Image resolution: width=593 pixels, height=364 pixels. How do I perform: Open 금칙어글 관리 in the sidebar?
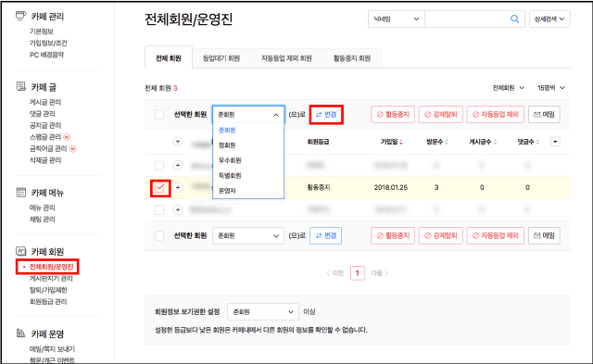48,148
